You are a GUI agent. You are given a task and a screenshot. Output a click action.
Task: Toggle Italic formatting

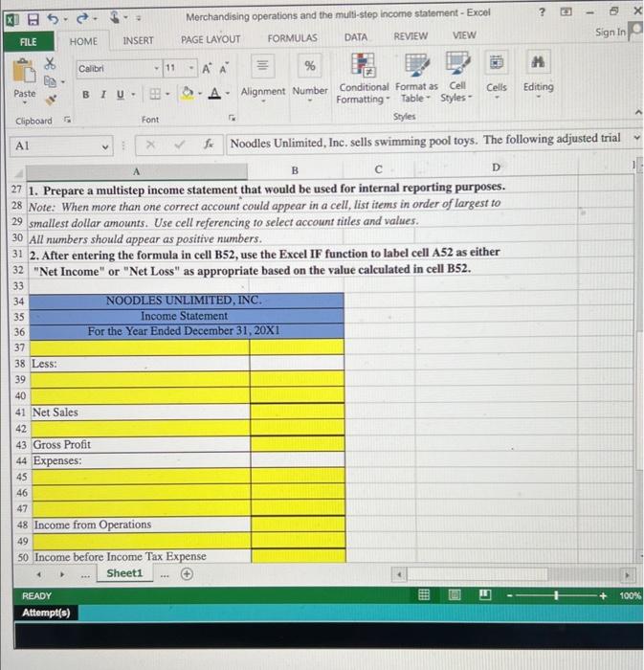point(103,95)
